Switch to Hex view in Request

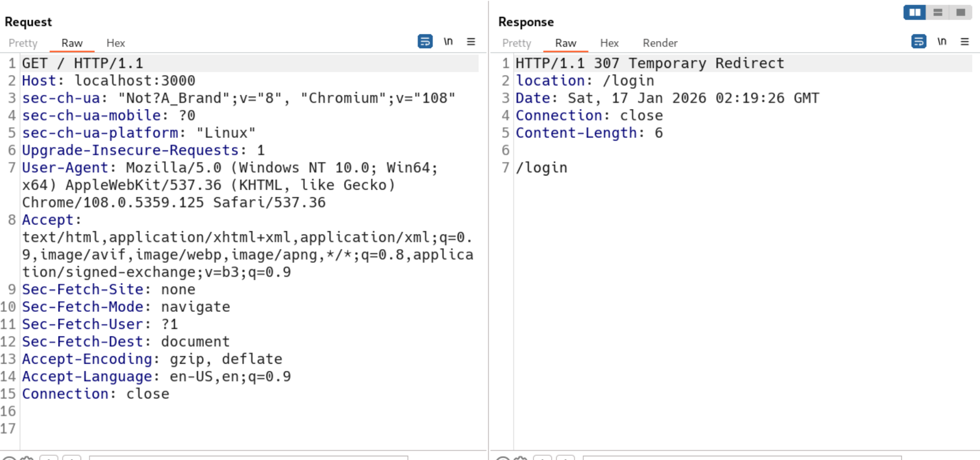(x=115, y=43)
